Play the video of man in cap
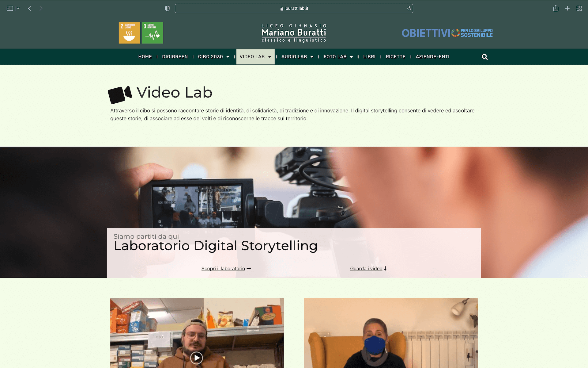The width and height of the screenshot is (588, 368). click(197, 358)
